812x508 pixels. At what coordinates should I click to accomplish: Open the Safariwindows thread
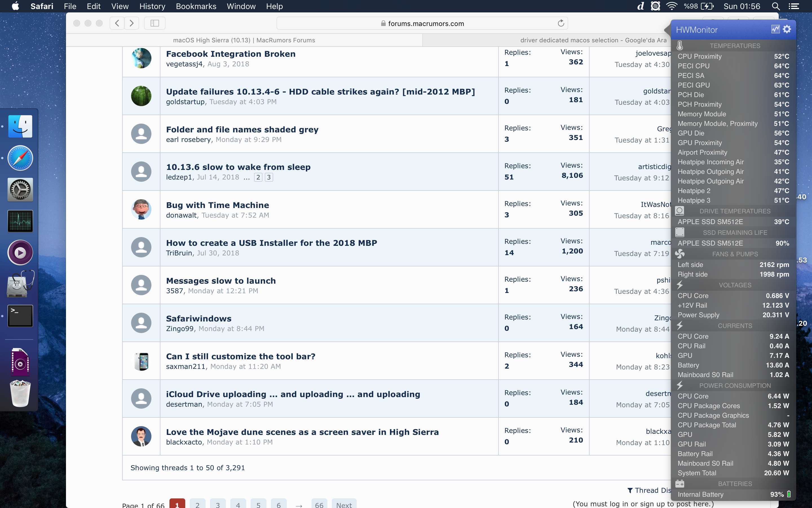(199, 319)
